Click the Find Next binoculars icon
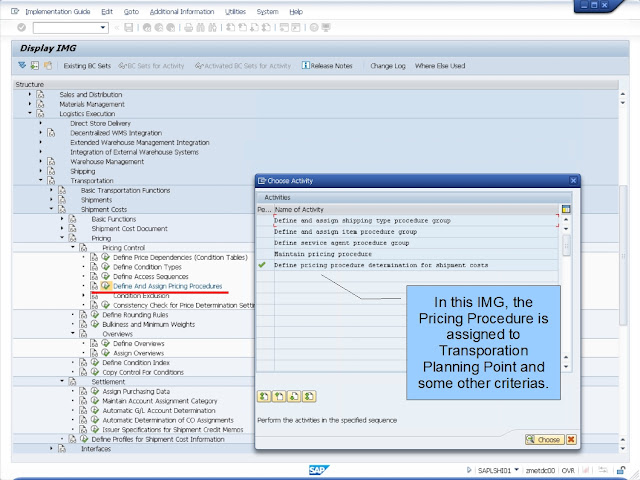 [212, 28]
